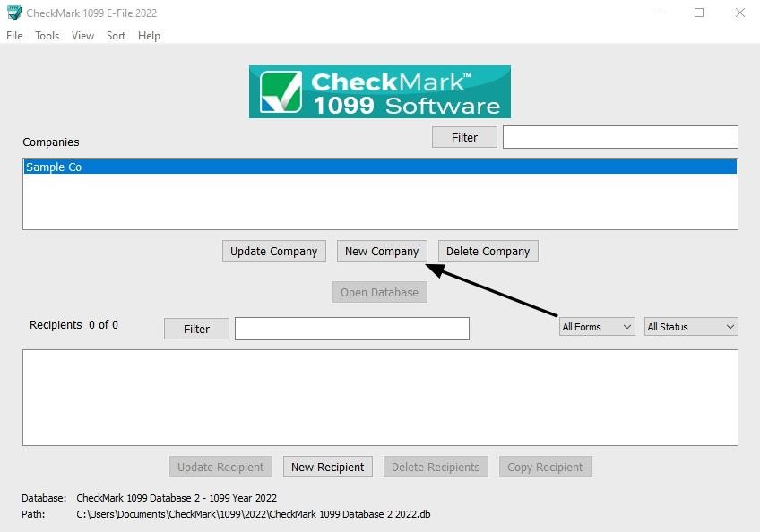
Task: Click the CheckMark shield icon in the title bar
Action: 13,13
